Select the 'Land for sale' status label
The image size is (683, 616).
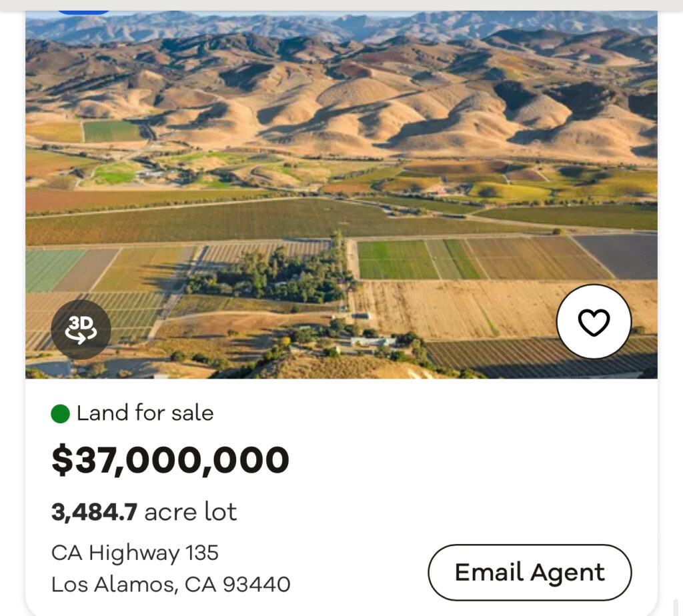click(145, 413)
